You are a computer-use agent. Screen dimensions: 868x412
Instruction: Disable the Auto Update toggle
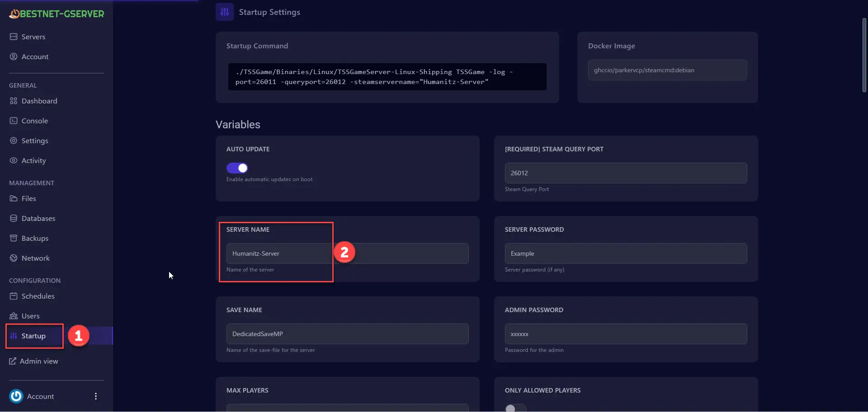237,168
